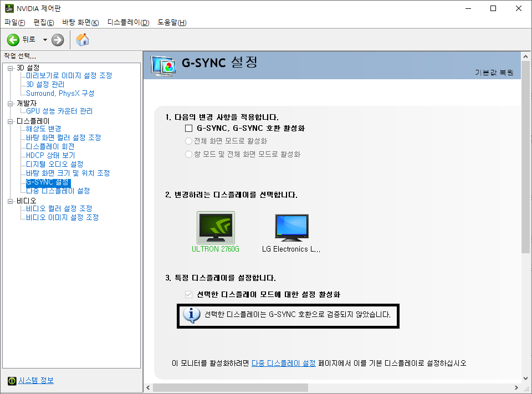This screenshot has width=532, height=394.
Task: Open 해상도 변경 page
Action: point(43,129)
